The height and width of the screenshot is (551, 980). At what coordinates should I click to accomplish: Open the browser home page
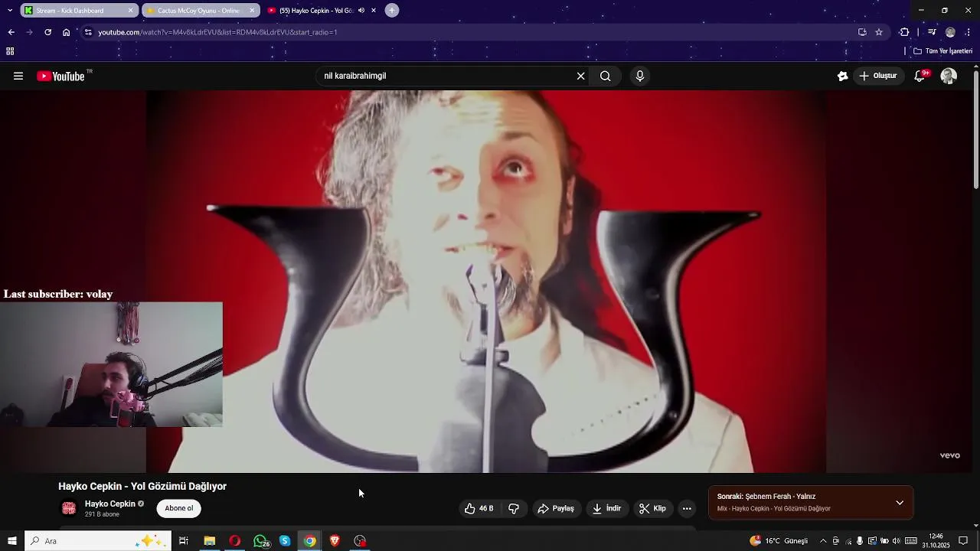[67, 32]
